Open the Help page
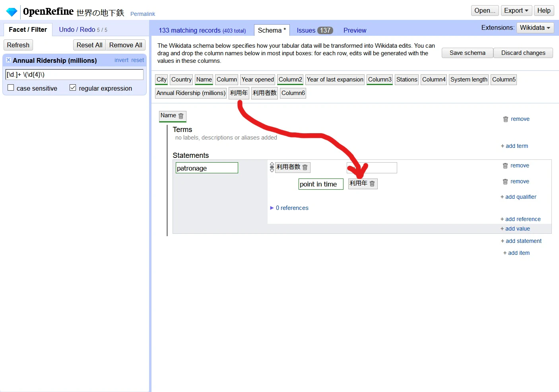Image resolution: width=559 pixels, height=392 pixels. (544, 11)
